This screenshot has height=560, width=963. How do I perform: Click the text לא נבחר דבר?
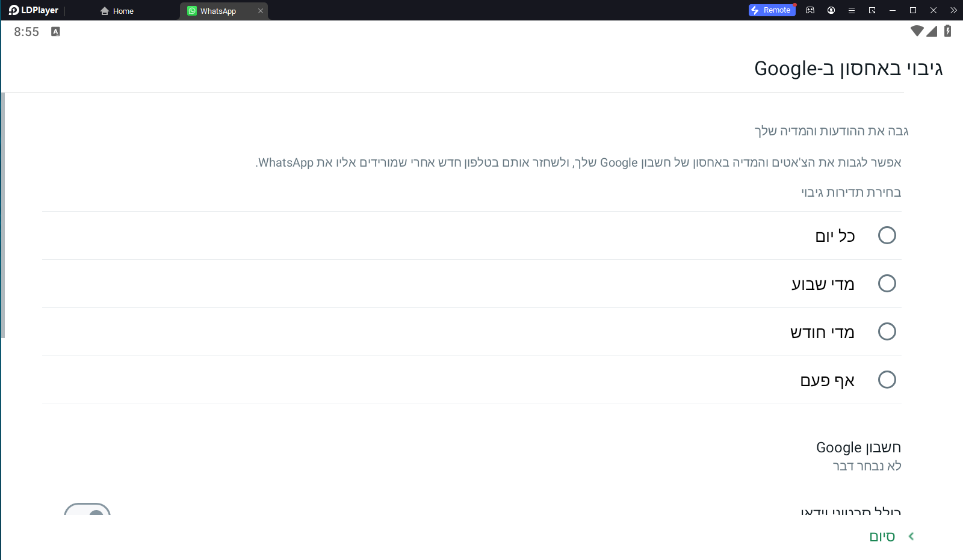(x=867, y=466)
